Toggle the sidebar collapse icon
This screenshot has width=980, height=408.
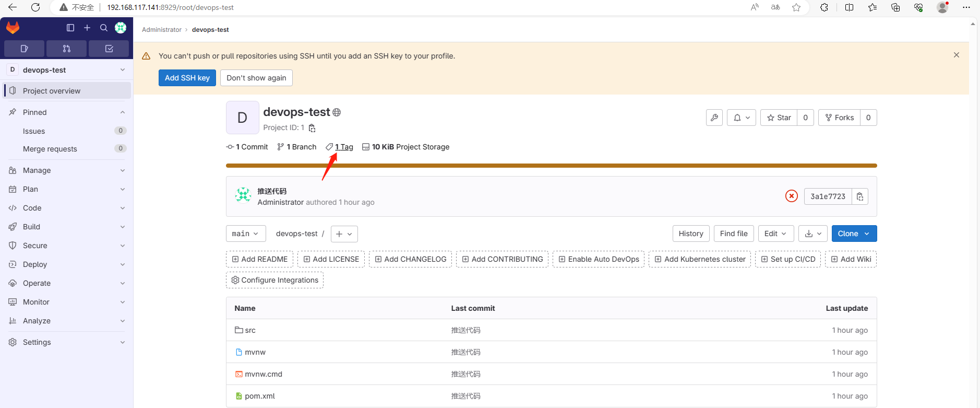(x=70, y=28)
